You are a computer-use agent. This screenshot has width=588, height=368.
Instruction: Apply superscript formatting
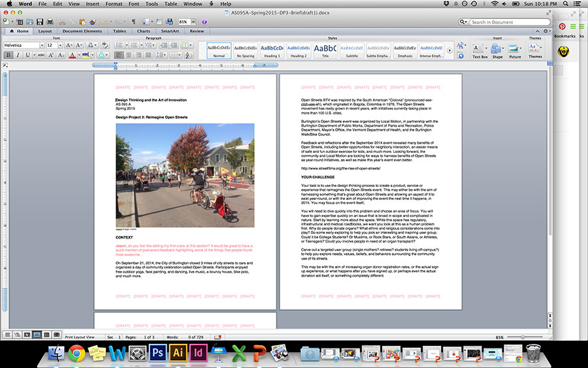pos(51,55)
